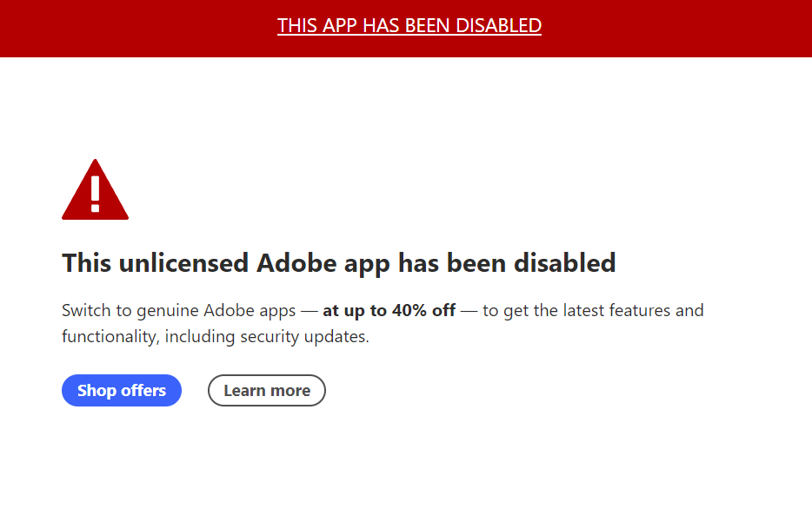The height and width of the screenshot is (522, 812).
Task: Open the THIS APP HAS BEEN DISABLED link
Action: [x=409, y=25]
